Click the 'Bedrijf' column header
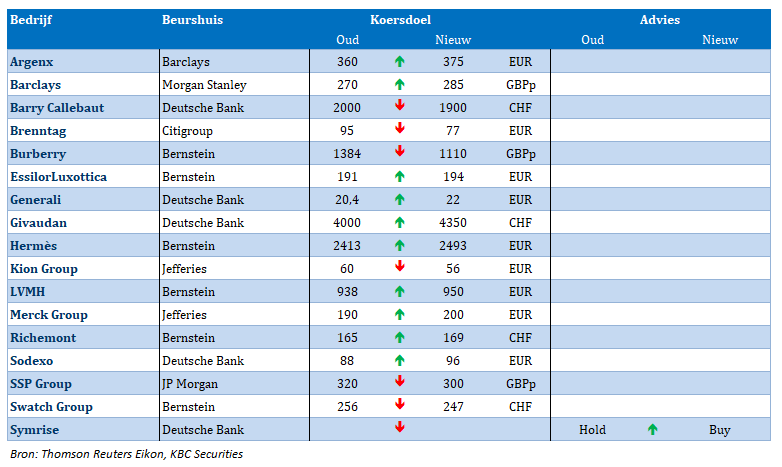This screenshot has height=467, width=782. point(31,20)
